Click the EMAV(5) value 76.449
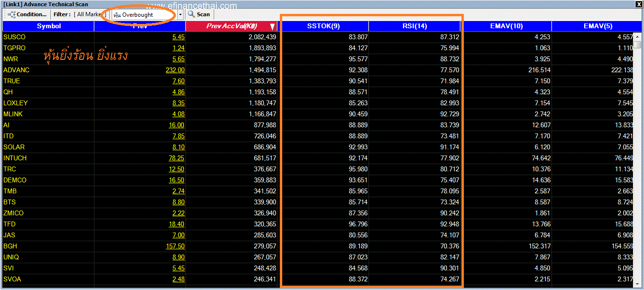 [623, 158]
